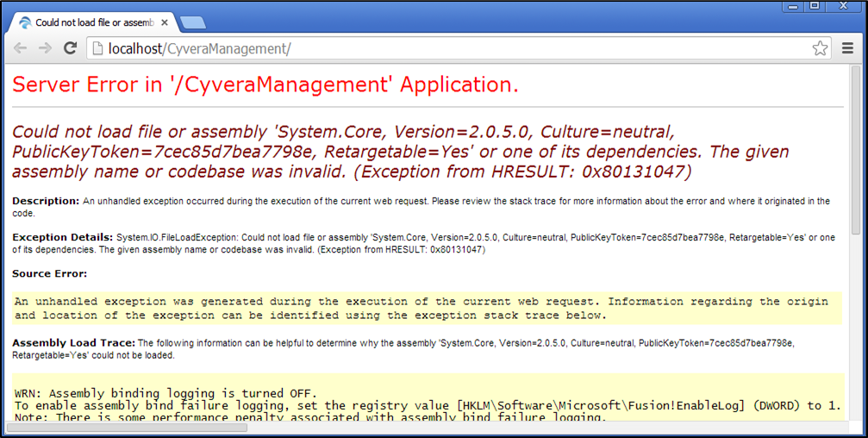
Task: Click the page icon in the address bar
Action: click(97, 49)
